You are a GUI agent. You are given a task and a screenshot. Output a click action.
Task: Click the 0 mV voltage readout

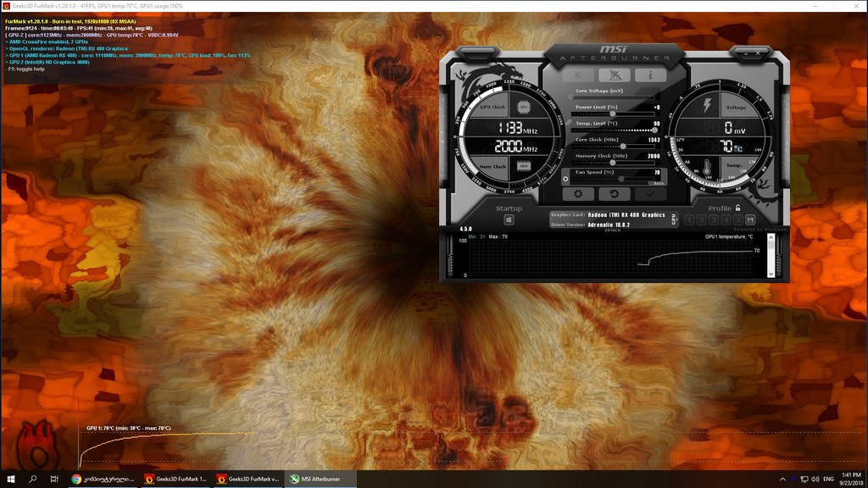pyautogui.click(x=735, y=129)
